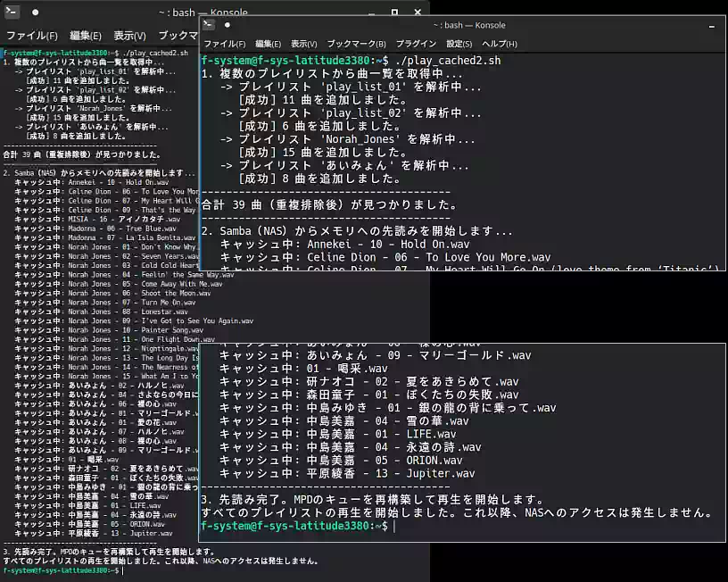Close the back Konsole window
Screen dimensions: 728x582
(x=418, y=12)
